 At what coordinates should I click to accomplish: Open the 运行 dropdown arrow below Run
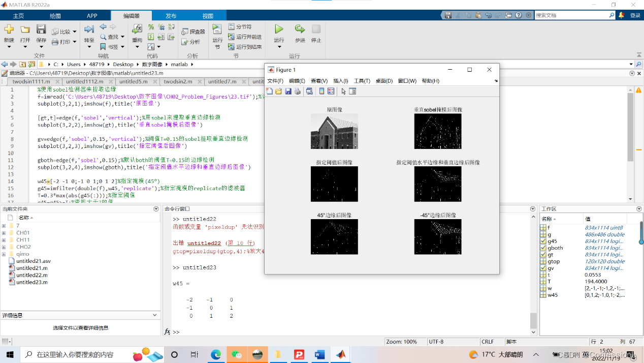click(279, 47)
